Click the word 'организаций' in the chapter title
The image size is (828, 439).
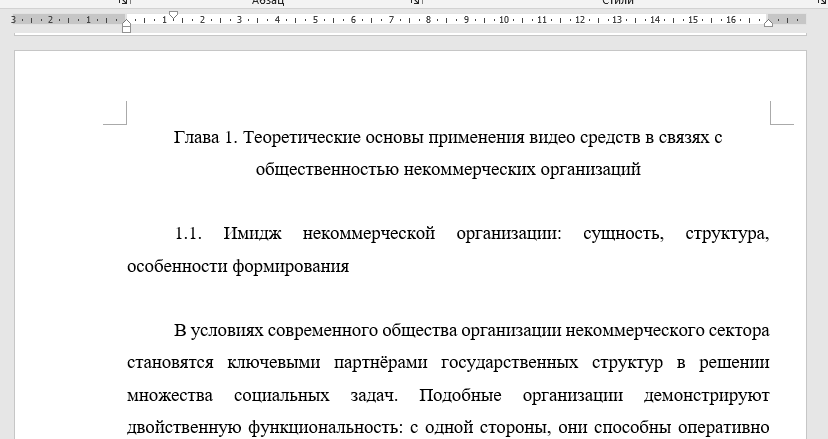590,170
